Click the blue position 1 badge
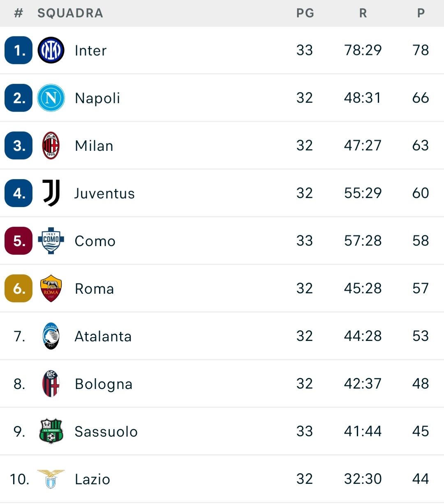The width and height of the screenshot is (444, 504). click(x=18, y=50)
